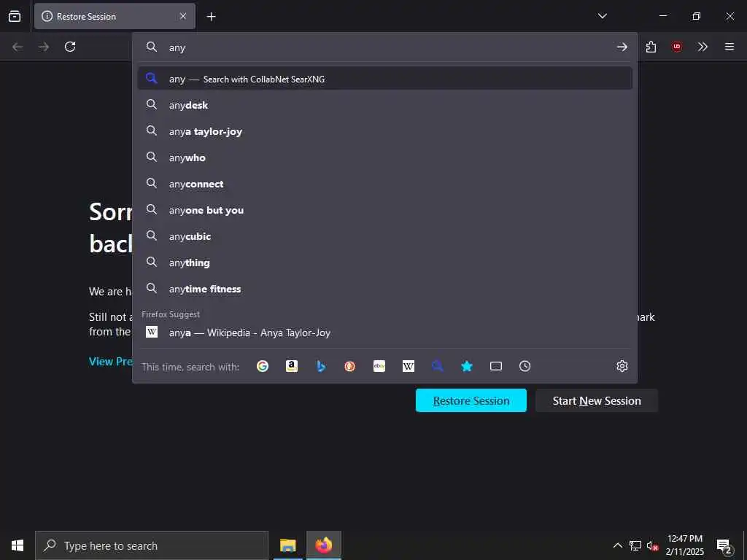Screen dimensions: 747x560
Task: Click the Restore Session button
Action: tap(471, 400)
